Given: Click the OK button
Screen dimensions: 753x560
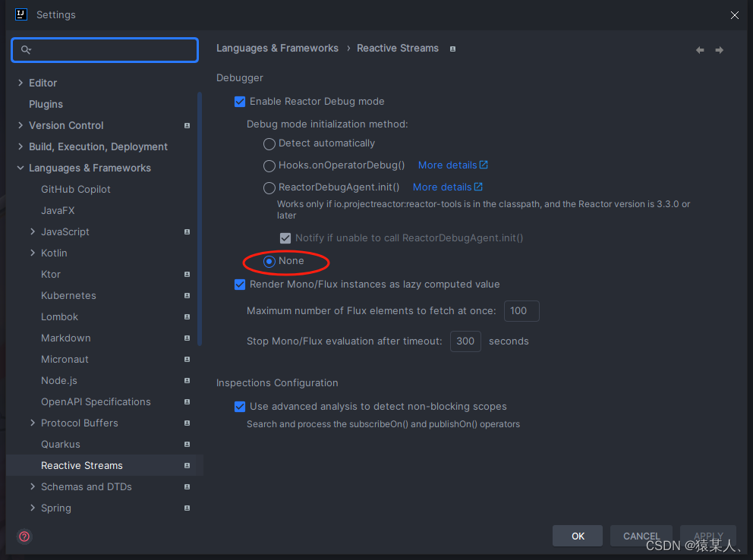Looking at the screenshot, I should click(x=577, y=536).
